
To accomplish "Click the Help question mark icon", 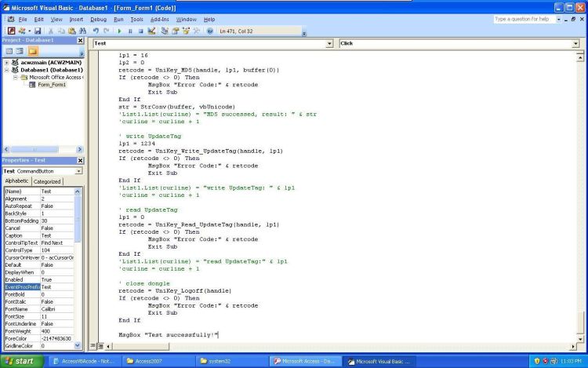I will (x=210, y=31).
